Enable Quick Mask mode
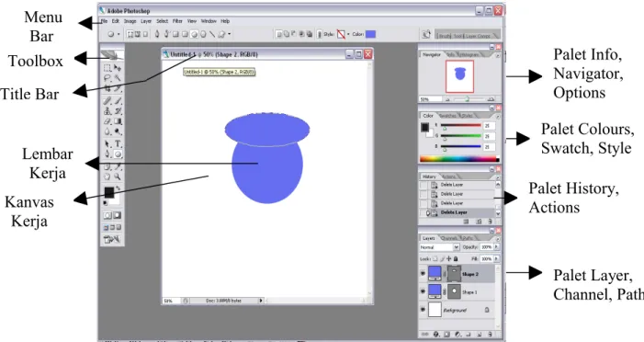 [x=117, y=215]
